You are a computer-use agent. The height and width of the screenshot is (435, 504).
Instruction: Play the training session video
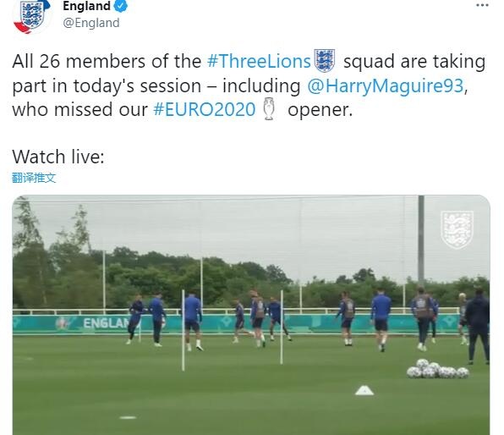tap(251, 315)
